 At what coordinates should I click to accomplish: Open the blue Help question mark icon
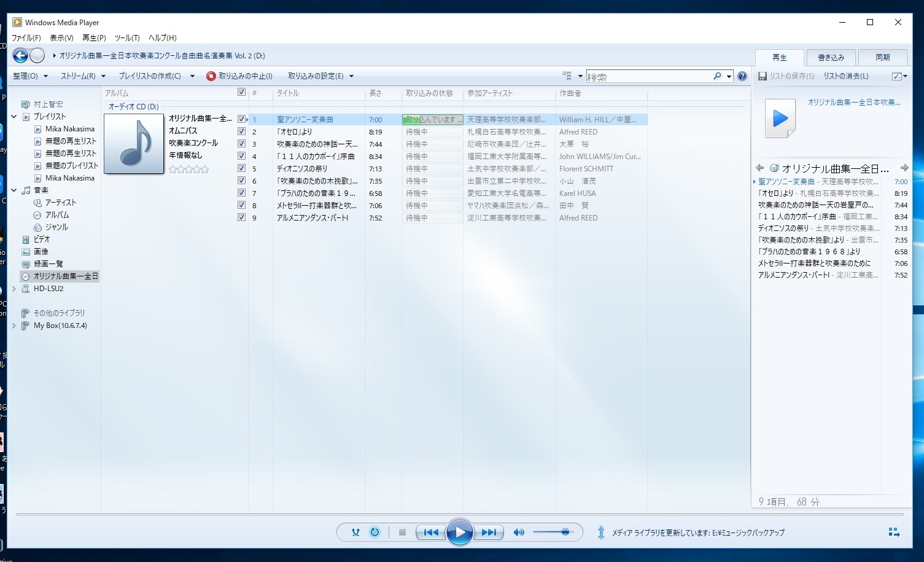point(742,76)
